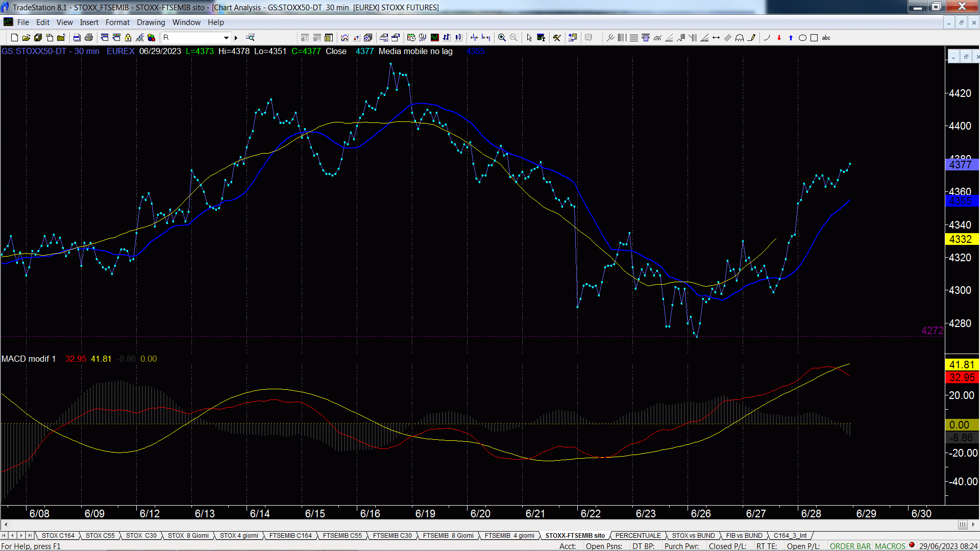Click the green chart window icon
Screen dimensions: 980x551
pyautogui.click(x=434, y=38)
